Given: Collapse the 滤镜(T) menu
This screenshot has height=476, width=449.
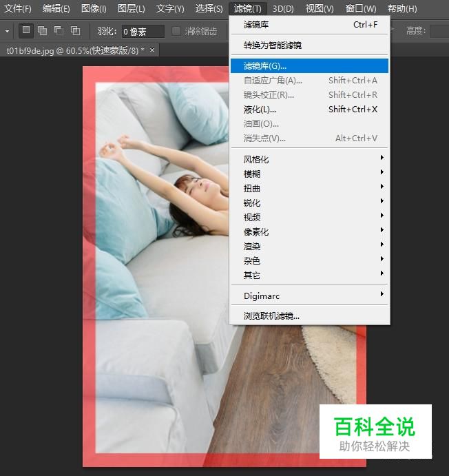Looking at the screenshot, I should click(247, 8).
